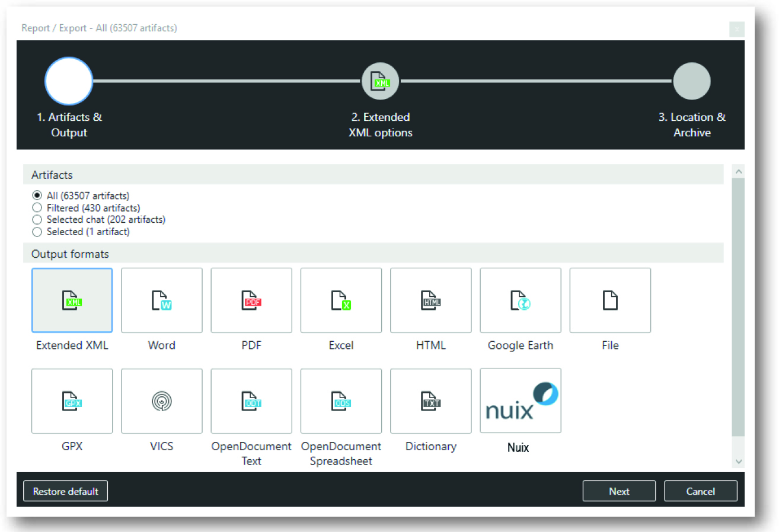The width and height of the screenshot is (779, 532).
Task: Select the Google Earth output format
Action: [520, 300]
